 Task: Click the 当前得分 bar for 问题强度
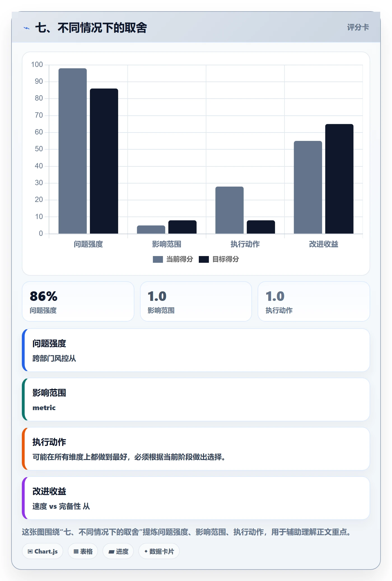tap(73, 151)
